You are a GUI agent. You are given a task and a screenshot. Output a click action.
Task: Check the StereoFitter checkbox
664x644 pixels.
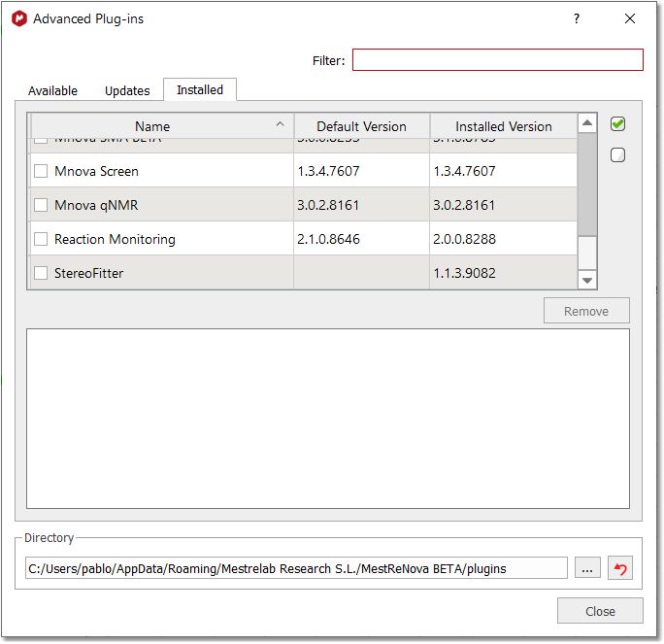41,273
